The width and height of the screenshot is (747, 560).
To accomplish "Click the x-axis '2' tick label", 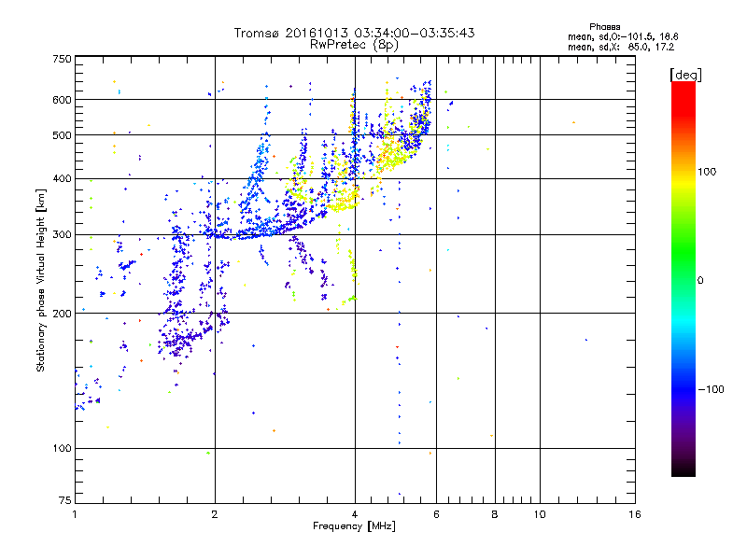I will tap(215, 514).
